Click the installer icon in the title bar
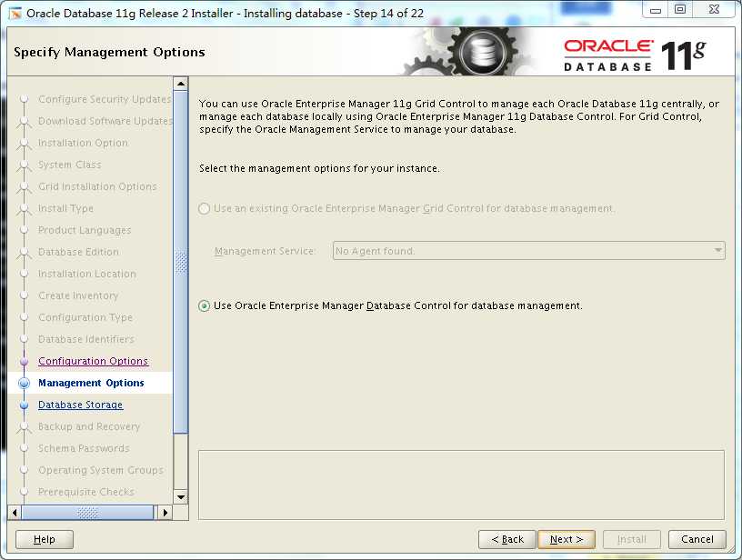This screenshot has width=742, height=560. tap(15, 14)
